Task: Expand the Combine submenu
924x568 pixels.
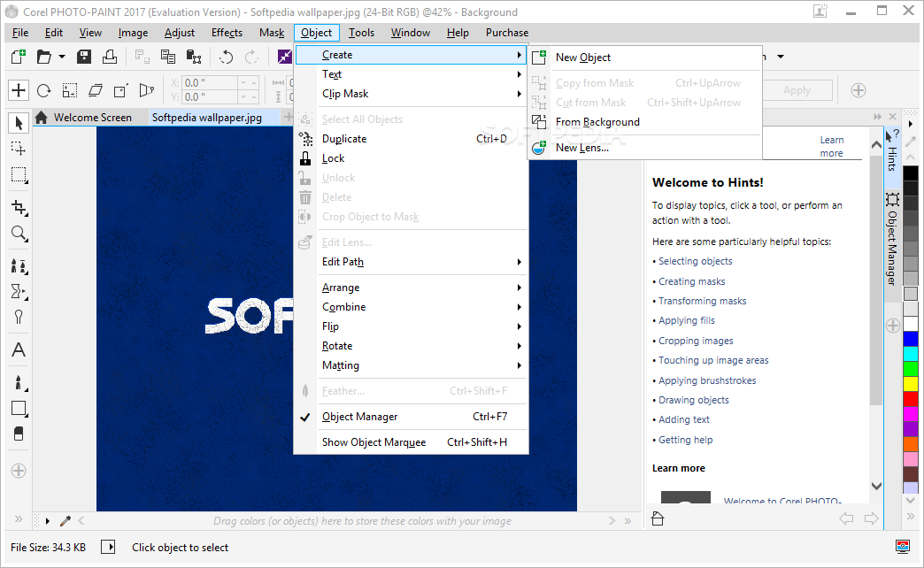Action: [x=412, y=306]
